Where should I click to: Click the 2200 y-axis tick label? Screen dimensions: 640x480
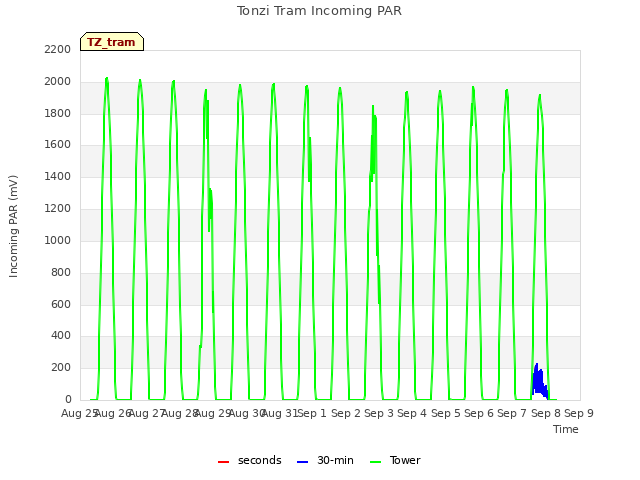(58, 49)
